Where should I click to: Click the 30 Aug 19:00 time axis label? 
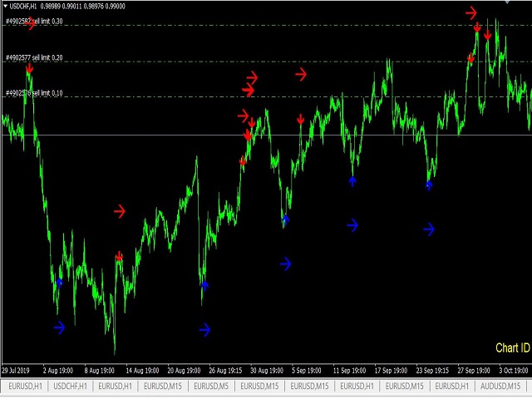(267, 371)
